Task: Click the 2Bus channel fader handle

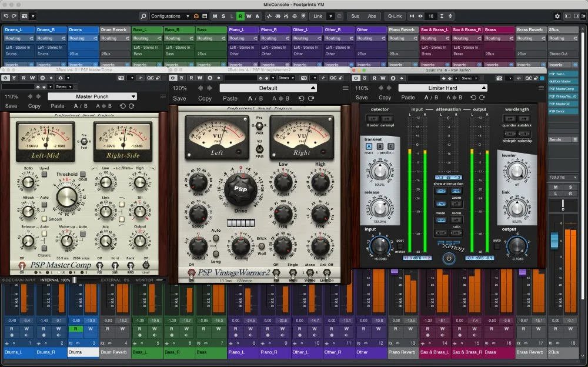Action: (554, 240)
